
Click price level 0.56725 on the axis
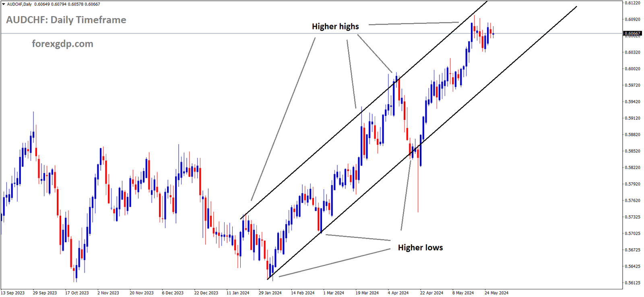[632, 250]
